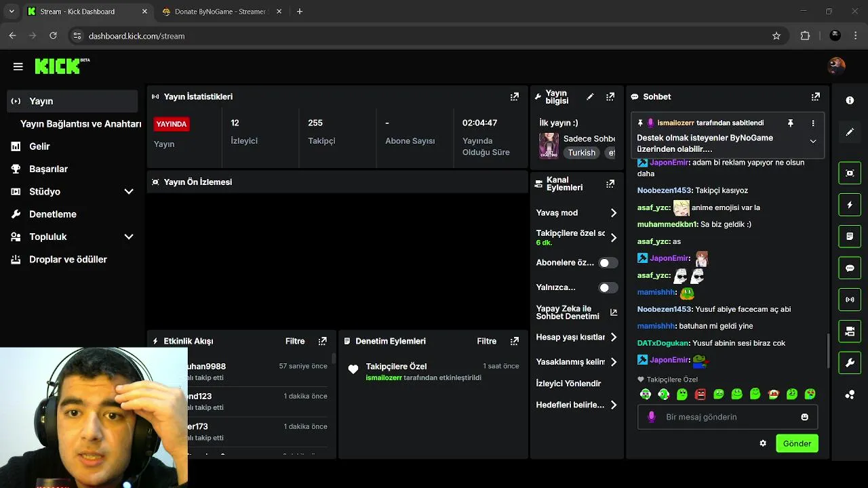Click İzleyici Yönlendir action
This screenshot has height=488, width=868.
pyautogui.click(x=568, y=384)
